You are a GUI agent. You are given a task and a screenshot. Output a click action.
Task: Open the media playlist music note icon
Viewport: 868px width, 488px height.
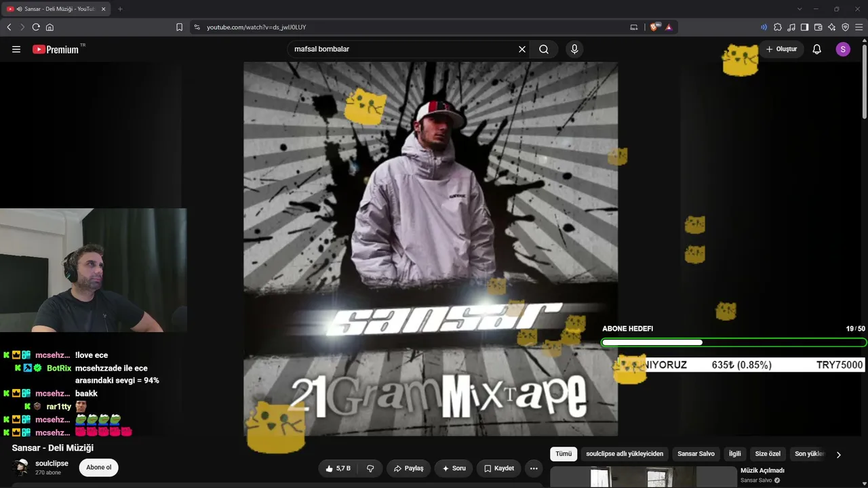click(x=791, y=27)
